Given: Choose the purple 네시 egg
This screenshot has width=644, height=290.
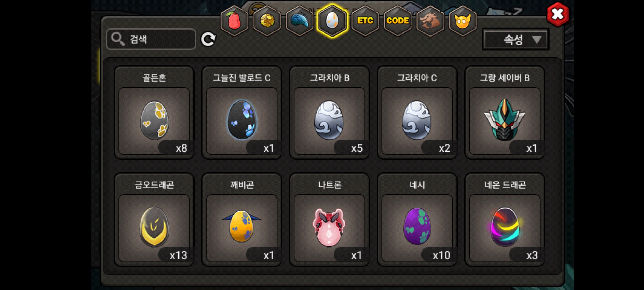Looking at the screenshot, I should tap(417, 220).
